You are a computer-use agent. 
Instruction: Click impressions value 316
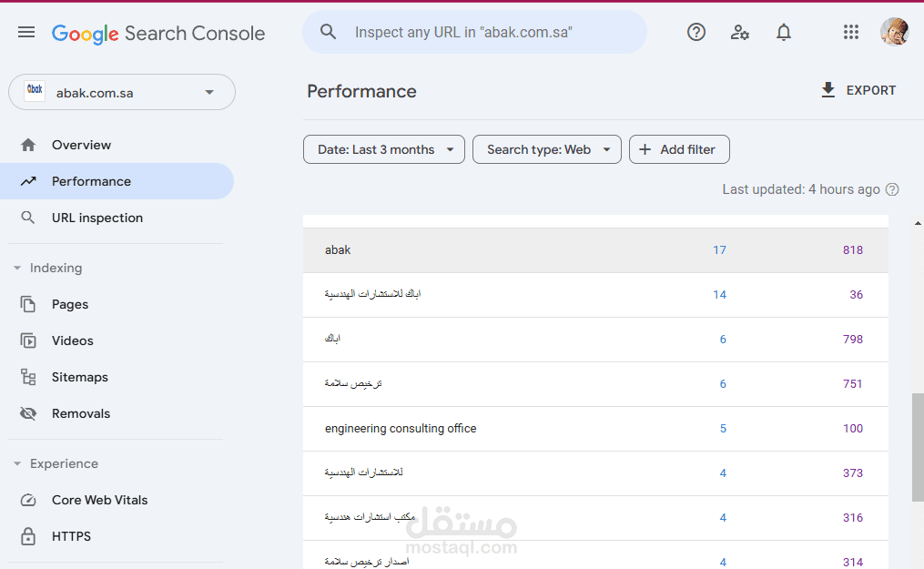(853, 518)
